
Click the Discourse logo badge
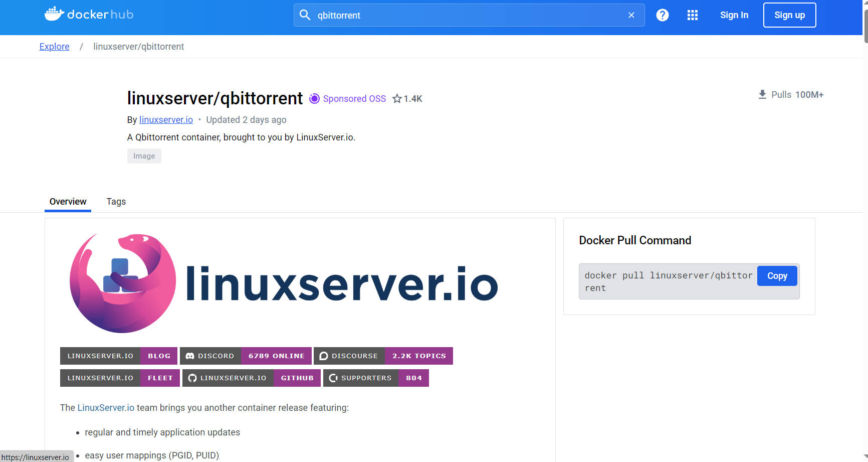[324, 356]
